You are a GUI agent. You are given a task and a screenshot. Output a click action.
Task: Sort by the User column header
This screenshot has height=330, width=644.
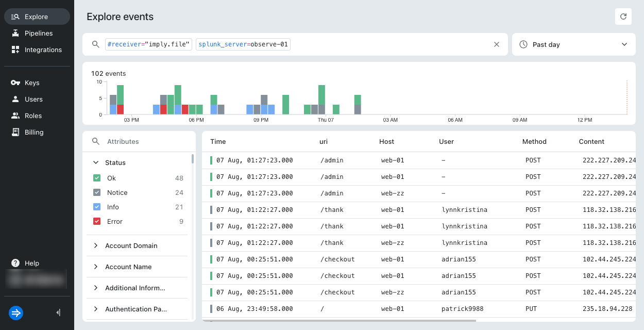pyautogui.click(x=446, y=141)
